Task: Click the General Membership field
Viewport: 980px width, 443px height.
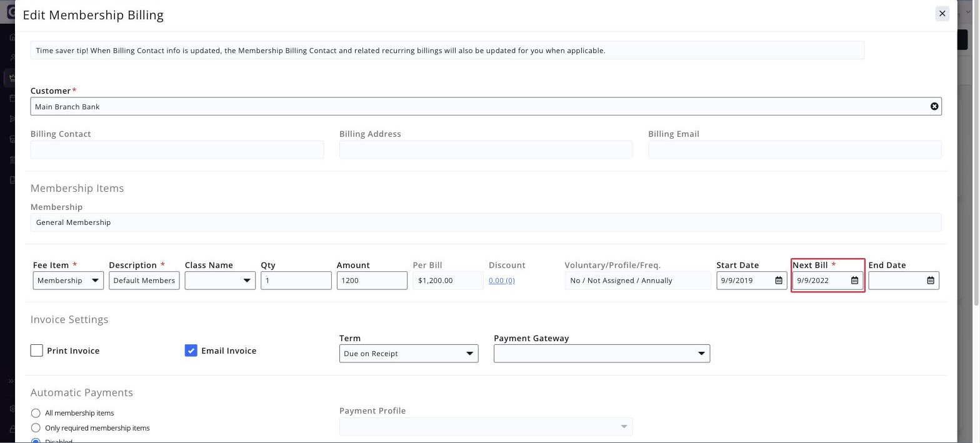Action: coord(486,222)
